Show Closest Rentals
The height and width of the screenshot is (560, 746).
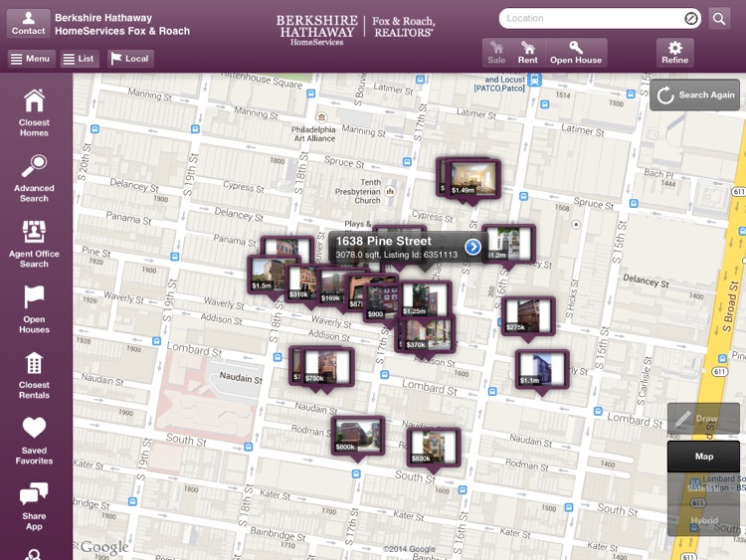coord(34,375)
